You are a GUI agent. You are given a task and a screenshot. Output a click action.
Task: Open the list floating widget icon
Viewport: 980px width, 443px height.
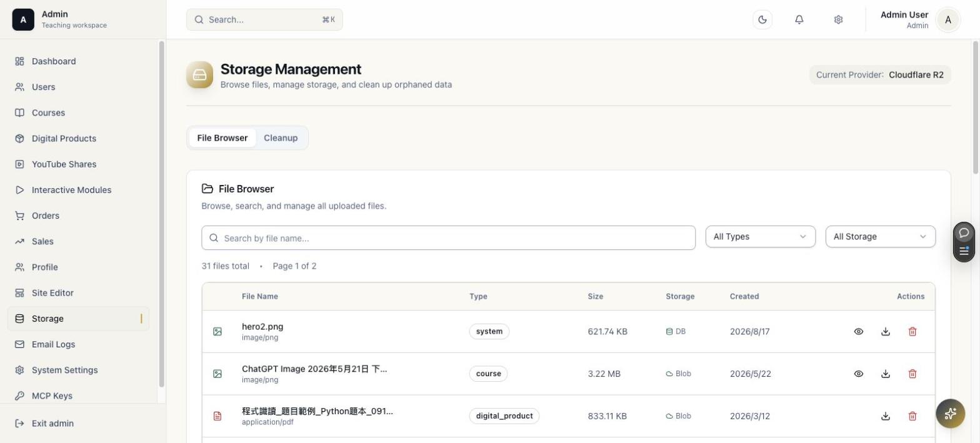[964, 251]
